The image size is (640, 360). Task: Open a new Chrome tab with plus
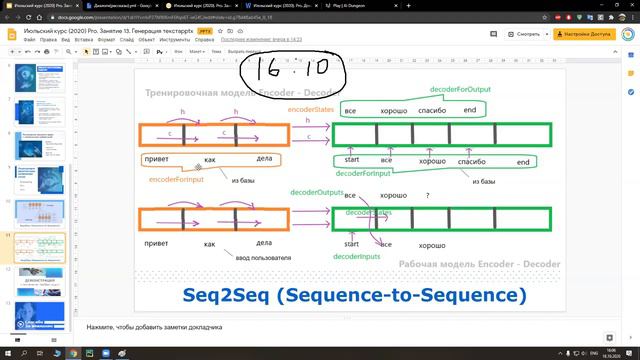[x=408, y=6]
